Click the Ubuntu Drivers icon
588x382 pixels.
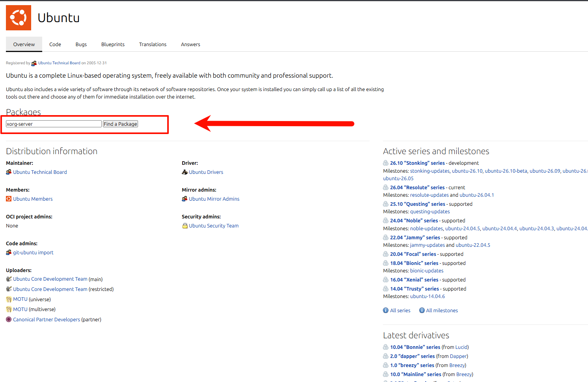coord(185,172)
